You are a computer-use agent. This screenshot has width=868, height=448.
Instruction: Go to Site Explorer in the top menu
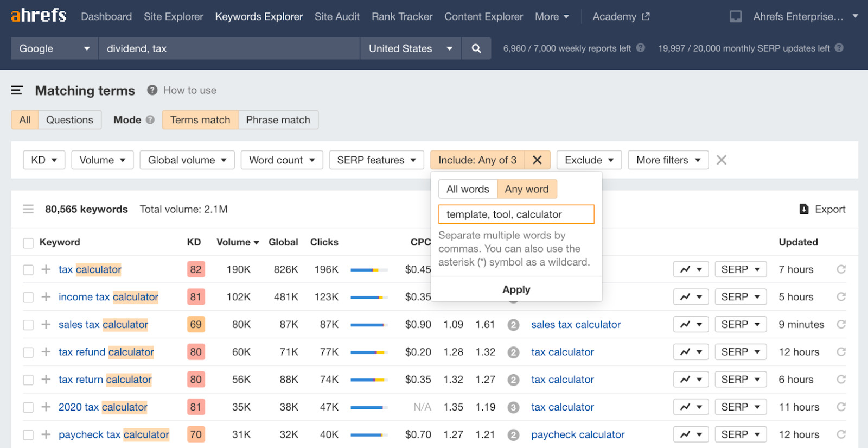tap(173, 17)
